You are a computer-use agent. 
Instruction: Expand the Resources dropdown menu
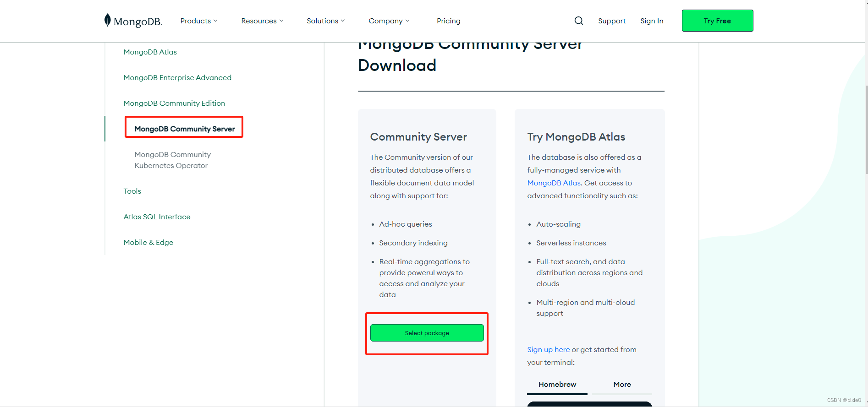point(262,21)
